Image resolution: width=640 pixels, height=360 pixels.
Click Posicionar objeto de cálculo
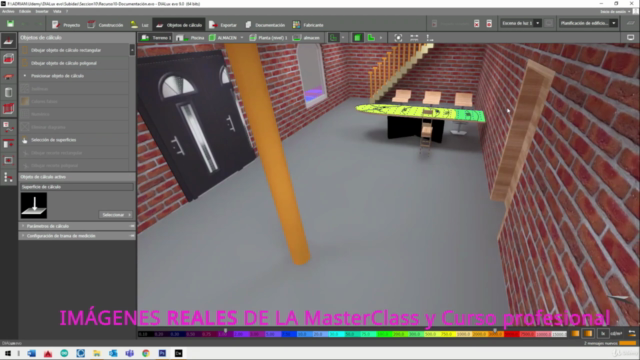(74, 76)
